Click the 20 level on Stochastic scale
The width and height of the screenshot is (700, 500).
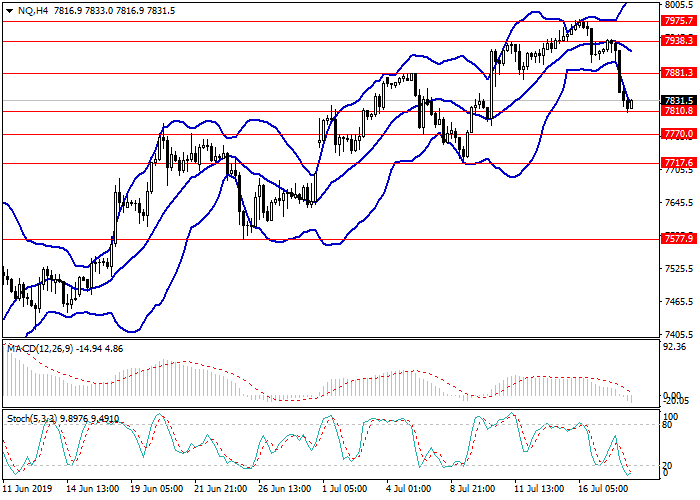point(668,465)
